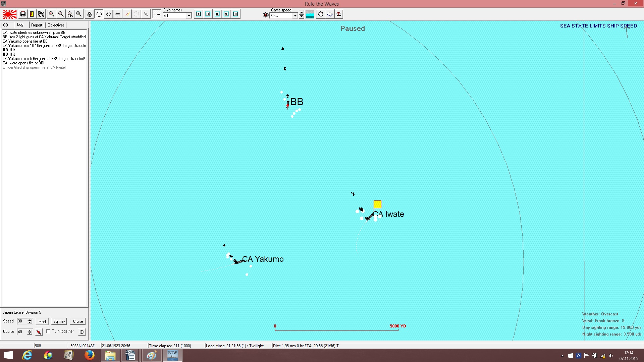Screen dimensions: 644x362
Task: Decrease game speed with the down arrow
Action: coord(302,17)
